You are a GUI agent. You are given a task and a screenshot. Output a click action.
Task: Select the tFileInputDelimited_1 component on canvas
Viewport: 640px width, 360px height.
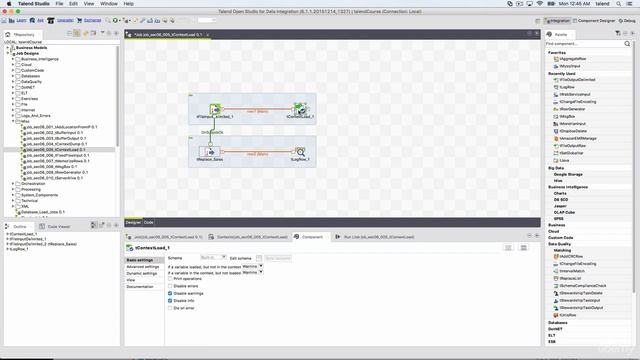(x=215, y=109)
